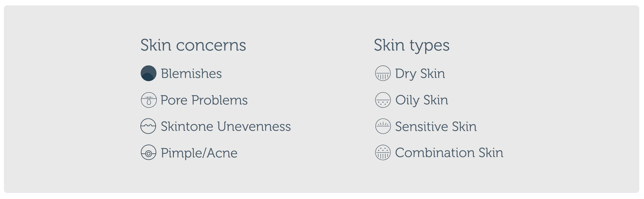Click the Sensitive Skin icon
This screenshot has width=644, height=199.
[x=383, y=126]
